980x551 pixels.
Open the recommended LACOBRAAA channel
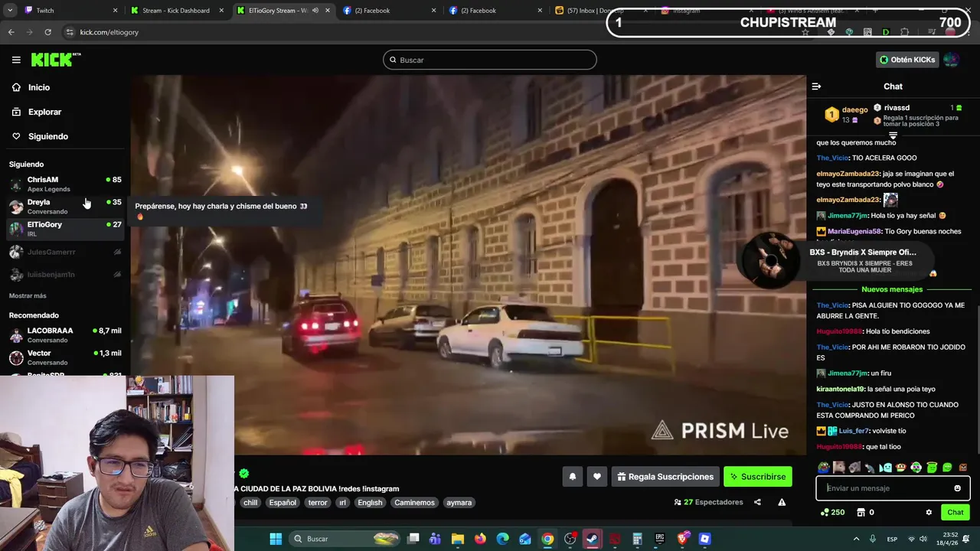(x=65, y=335)
